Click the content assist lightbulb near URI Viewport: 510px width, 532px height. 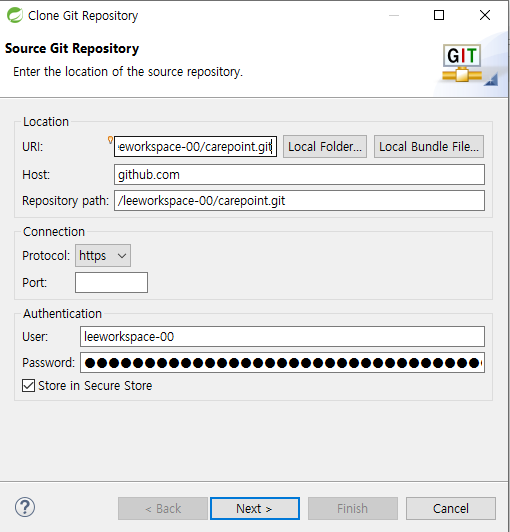(x=110, y=140)
